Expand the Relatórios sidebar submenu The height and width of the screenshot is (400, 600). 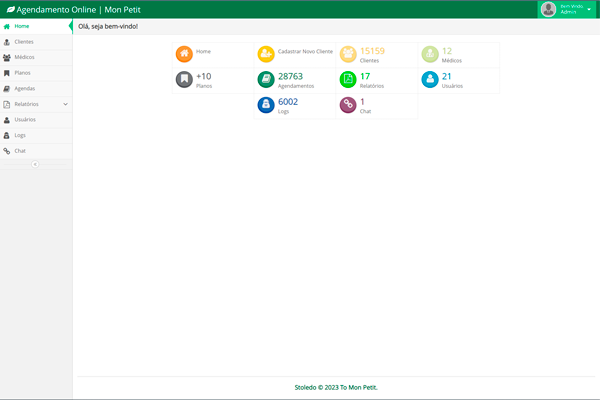pos(65,104)
